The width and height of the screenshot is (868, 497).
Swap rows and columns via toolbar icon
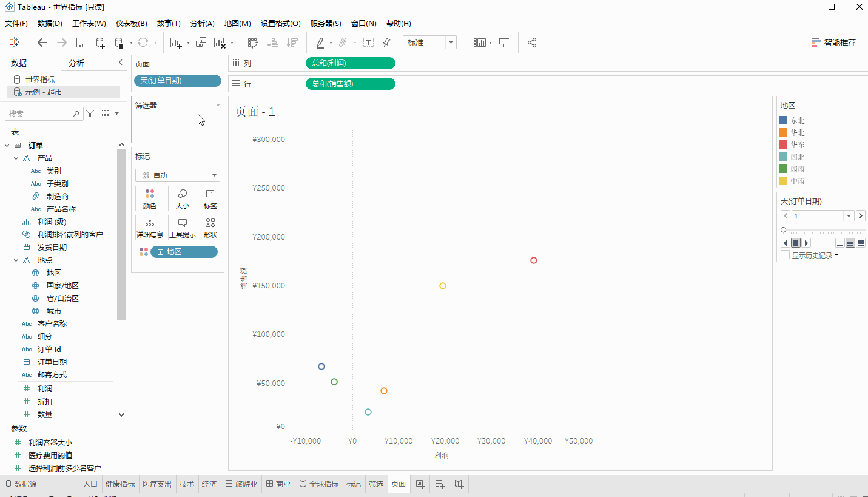pyautogui.click(x=253, y=42)
